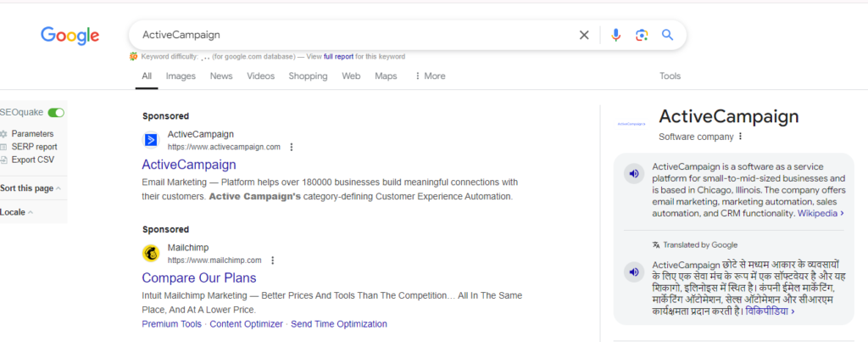Click the Mailchimp advertiser name
Image resolution: width=868 pixels, height=342 pixels.
188,248
